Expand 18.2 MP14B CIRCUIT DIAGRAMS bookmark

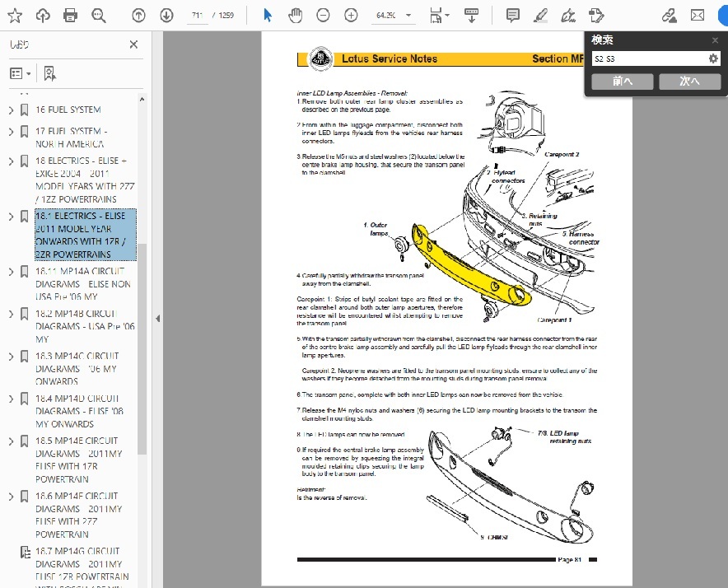click(12, 315)
